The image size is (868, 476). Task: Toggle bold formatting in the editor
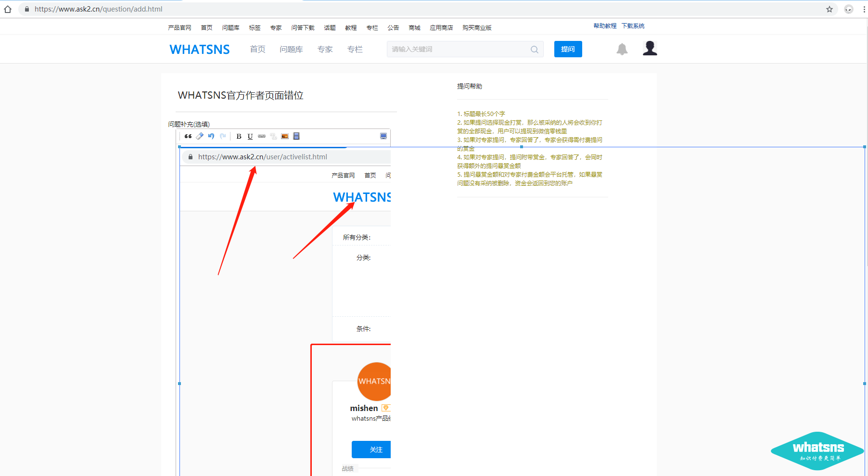click(x=239, y=136)
